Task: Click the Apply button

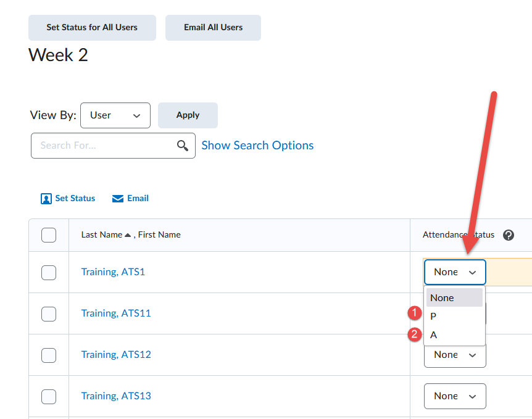Action: click(188, 115)
